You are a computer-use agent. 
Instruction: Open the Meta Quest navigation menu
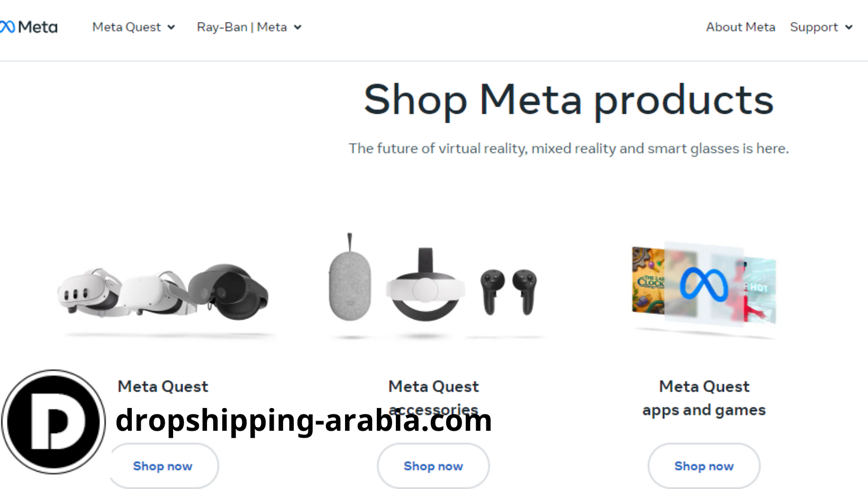(x=133, y=27)
